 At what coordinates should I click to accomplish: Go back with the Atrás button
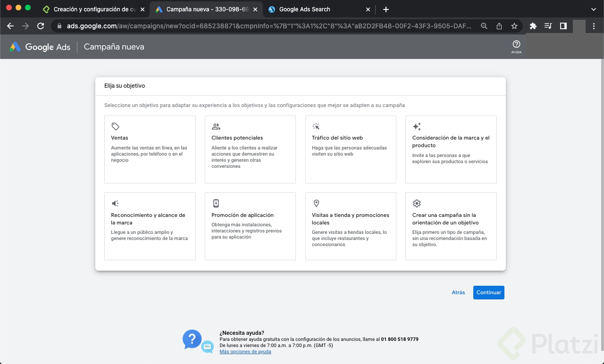pos(458,292)
